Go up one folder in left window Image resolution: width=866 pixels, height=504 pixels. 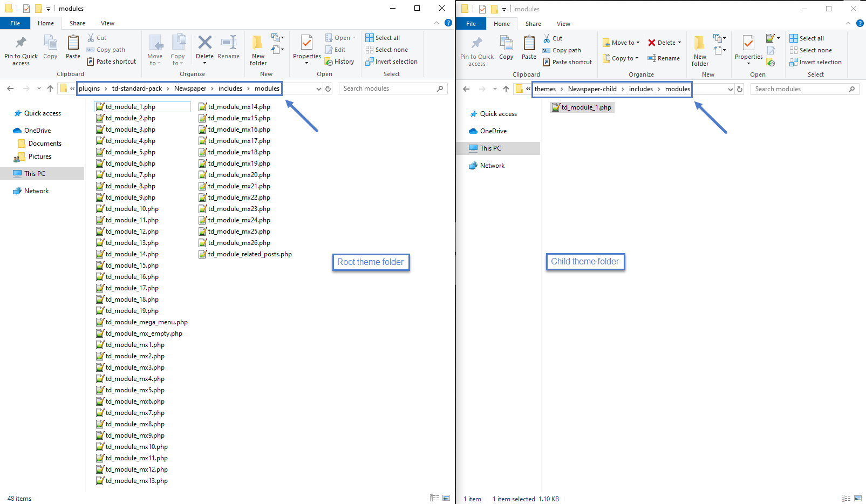50,88
